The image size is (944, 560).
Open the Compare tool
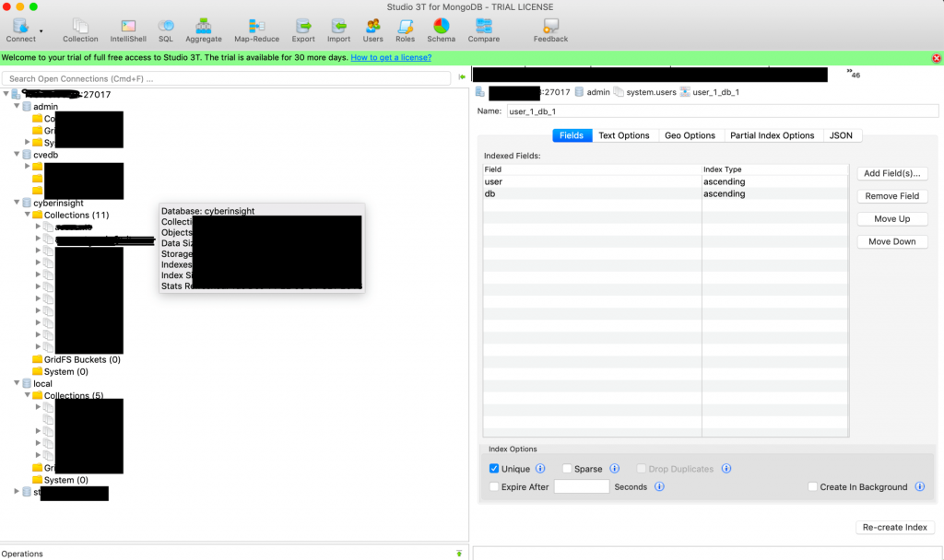[x=484, y=30]
